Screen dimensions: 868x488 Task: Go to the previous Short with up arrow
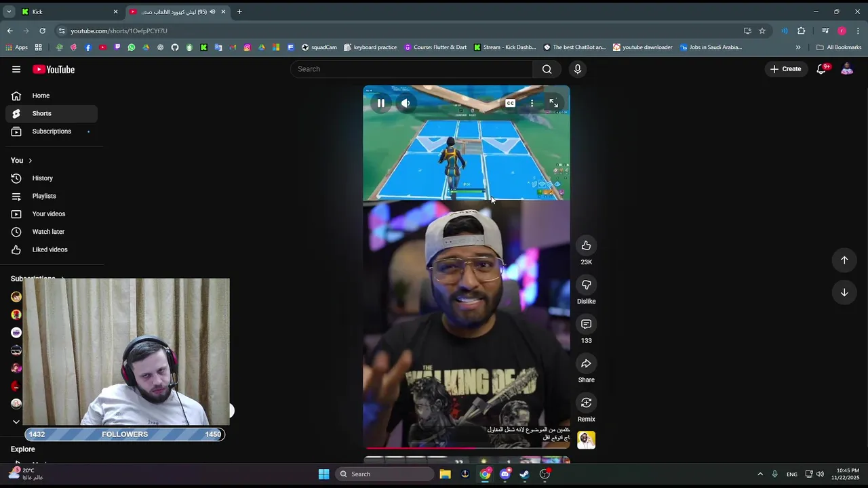[x=844, y=260]
